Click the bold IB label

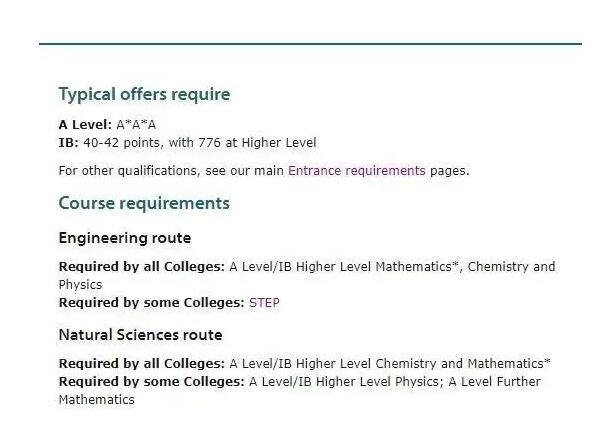coord(68,142)
